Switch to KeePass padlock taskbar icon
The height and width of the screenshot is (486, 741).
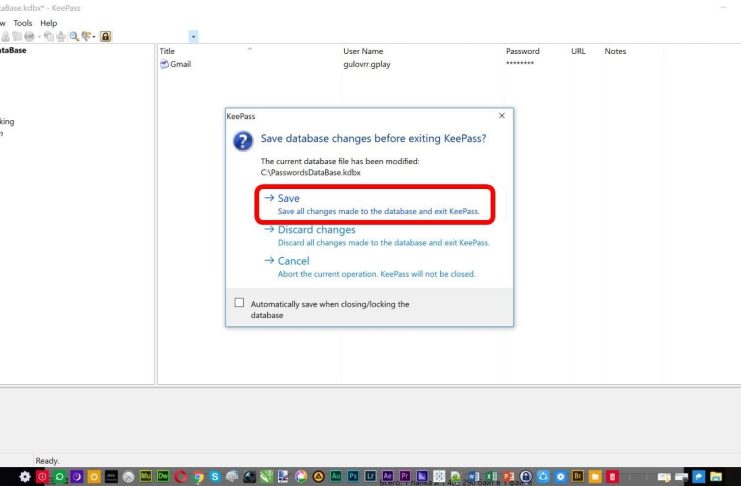[526, 477]
